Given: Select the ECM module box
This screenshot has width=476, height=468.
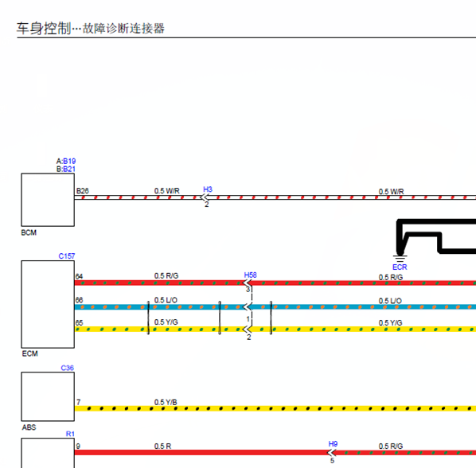Looking at the screenshot, I should [48, 304].
